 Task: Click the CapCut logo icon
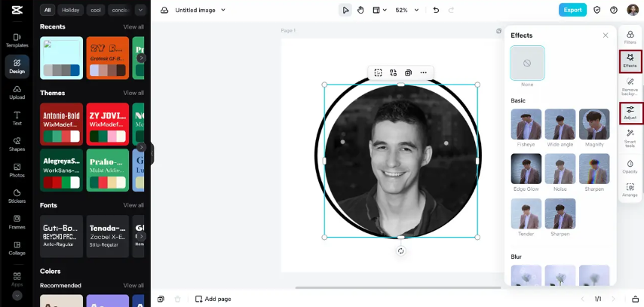point(17,10)
